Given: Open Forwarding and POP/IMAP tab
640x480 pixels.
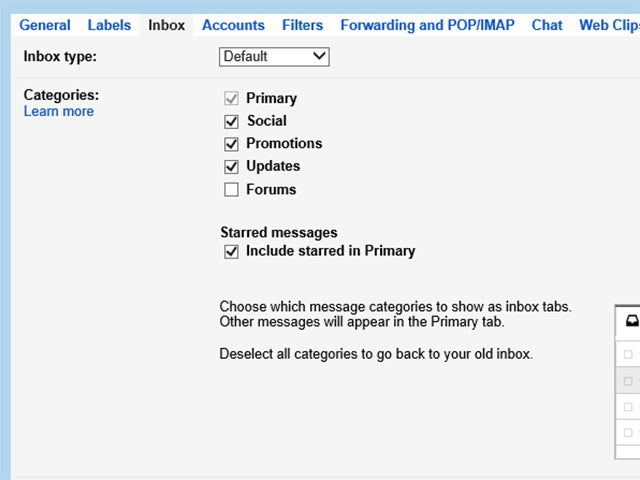Looking at the screenshot, I should [x=427, y=25].
